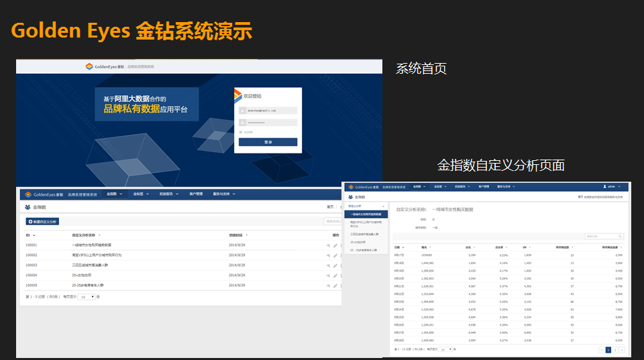The height and width of the screenshot is (360, 644).
Task: Sort analysis table by 日期 column
Action: click(x=398, y=247)
